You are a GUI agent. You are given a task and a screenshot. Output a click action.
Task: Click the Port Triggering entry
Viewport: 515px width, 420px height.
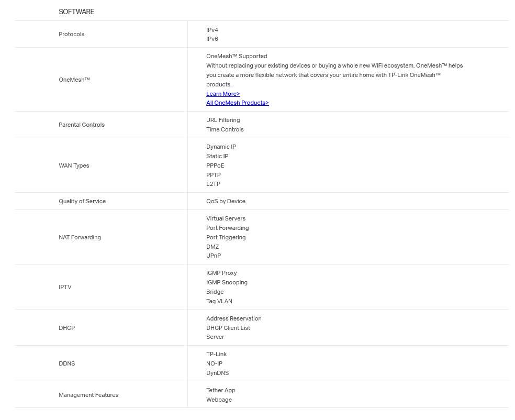click(x=226, y=237)
